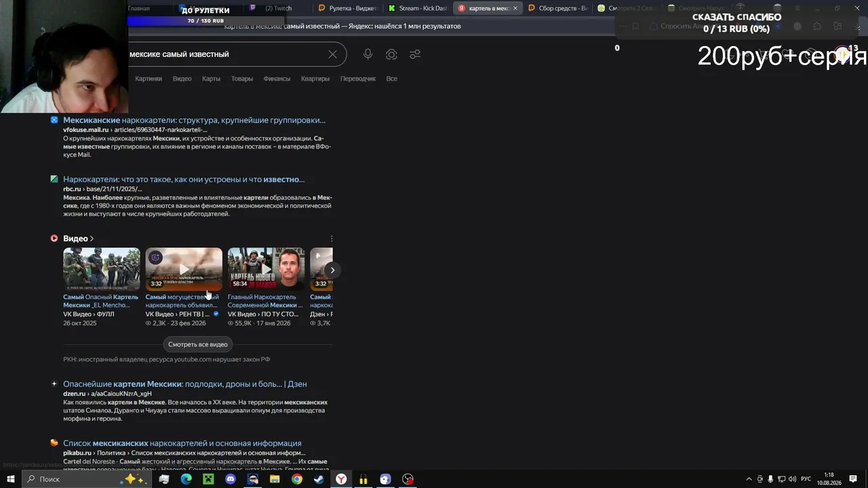Switch to Сбор средств browser tab
The height and width of the screenshot is (488, 868).
click(x=556, y=8)
